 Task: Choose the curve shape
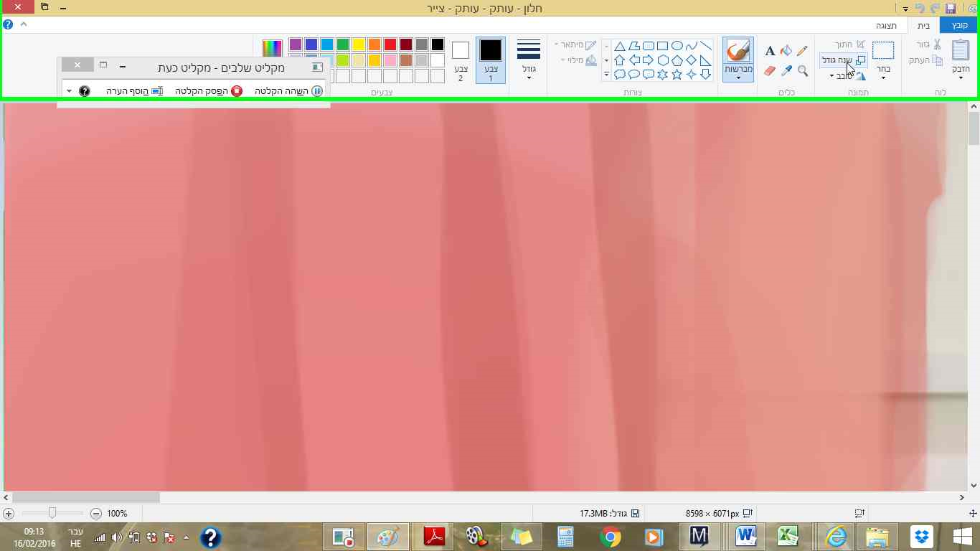[x=691, y=46]
